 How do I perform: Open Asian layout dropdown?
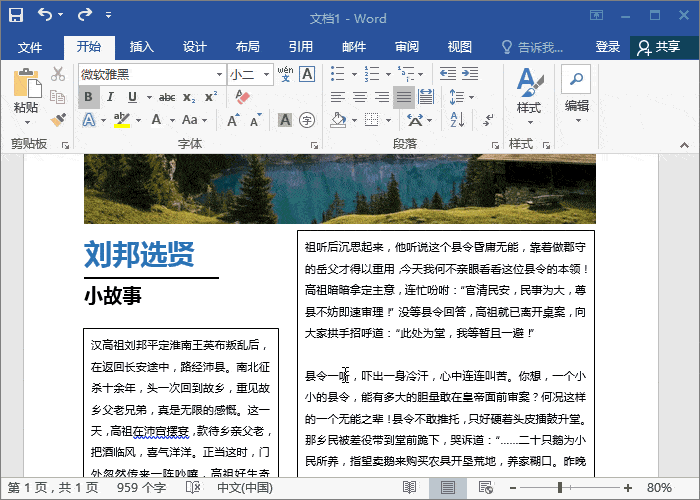tap(419, 120)
